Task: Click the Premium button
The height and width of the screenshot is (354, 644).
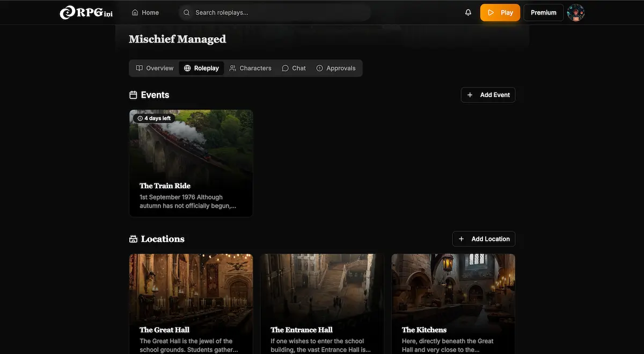Action: click(x=543, y=12)
